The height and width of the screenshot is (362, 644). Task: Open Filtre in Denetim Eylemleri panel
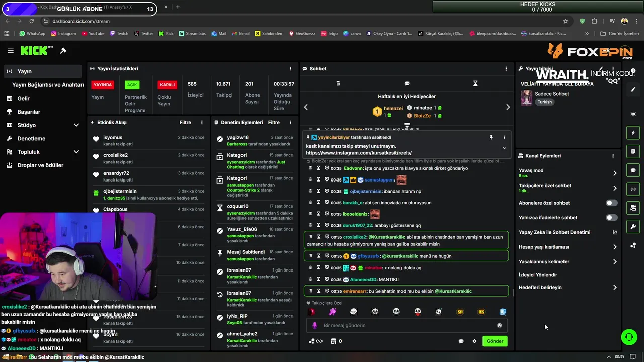pyautogui.click(x=274, y=122)
